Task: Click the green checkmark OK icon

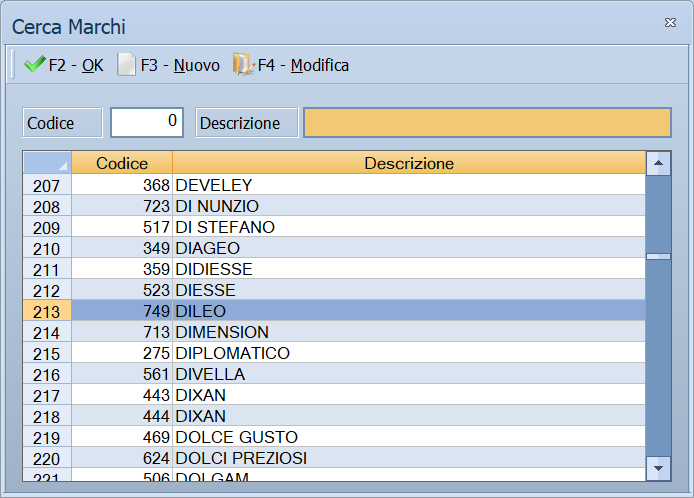Action: [35, 65]
